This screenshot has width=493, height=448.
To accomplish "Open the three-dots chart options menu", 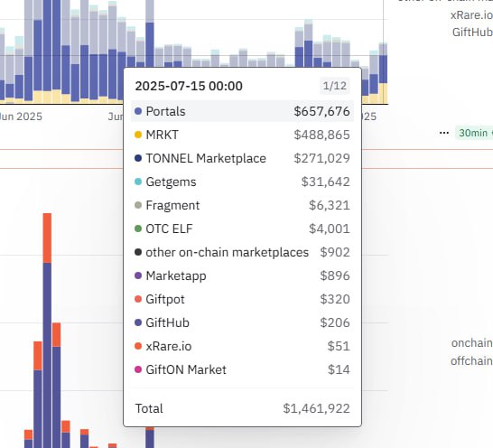I will pos(444,133).
